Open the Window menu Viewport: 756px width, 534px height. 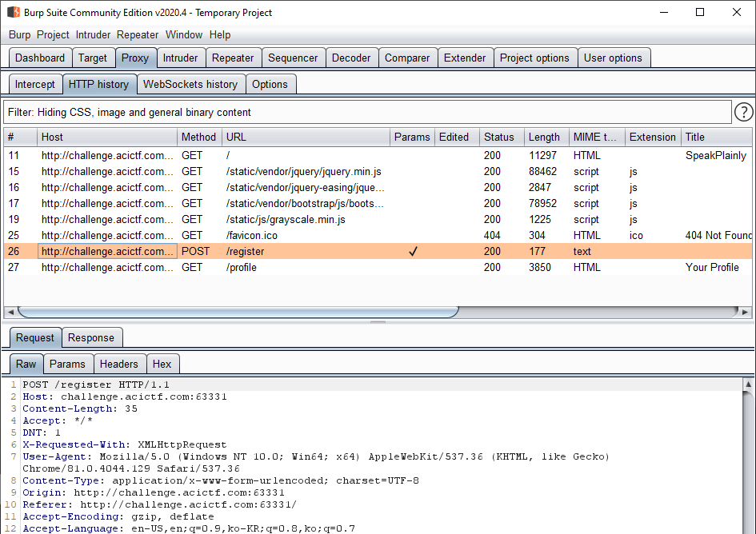pos(184,34)
